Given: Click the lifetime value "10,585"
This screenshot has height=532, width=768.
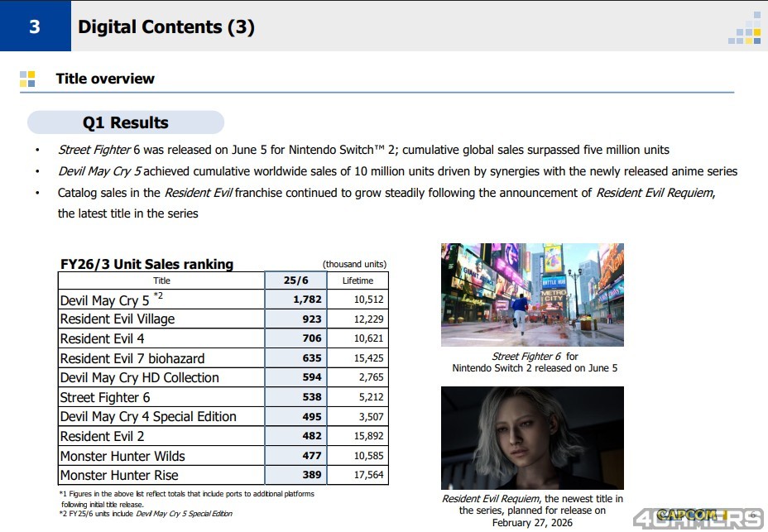Looking at the screenshot, I should (x=369, y=456).
